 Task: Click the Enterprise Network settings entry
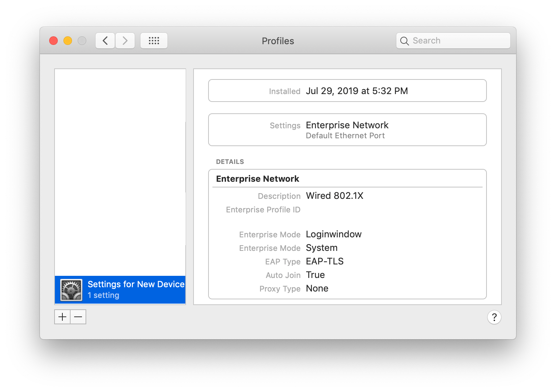347,130
